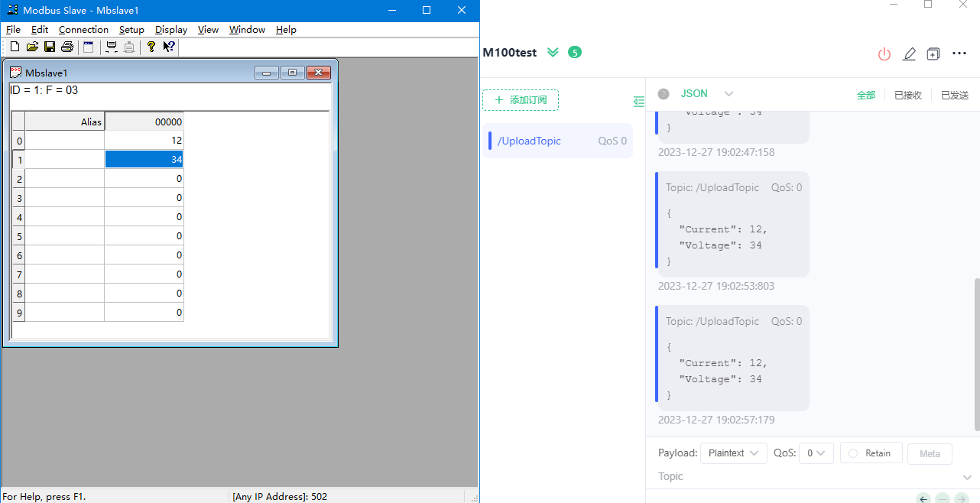The height and width of the screenshot is (503, 980).
Task: Click the Save floppy disk icon
Action: click(x=50, y=47)
